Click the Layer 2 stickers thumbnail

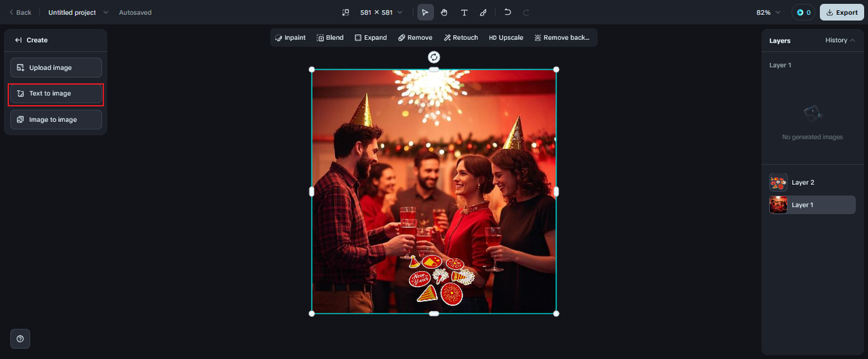[x=778, y=182]
